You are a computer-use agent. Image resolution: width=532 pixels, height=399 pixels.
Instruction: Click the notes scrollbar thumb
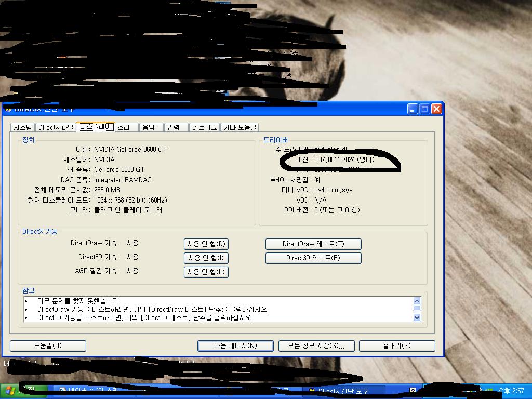tap(417, 308)
